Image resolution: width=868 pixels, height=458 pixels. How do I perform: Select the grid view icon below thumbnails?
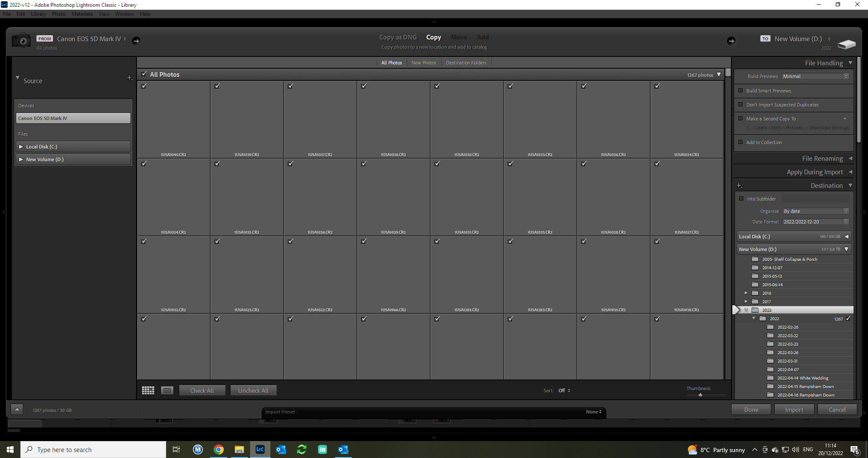click(148, 390)
